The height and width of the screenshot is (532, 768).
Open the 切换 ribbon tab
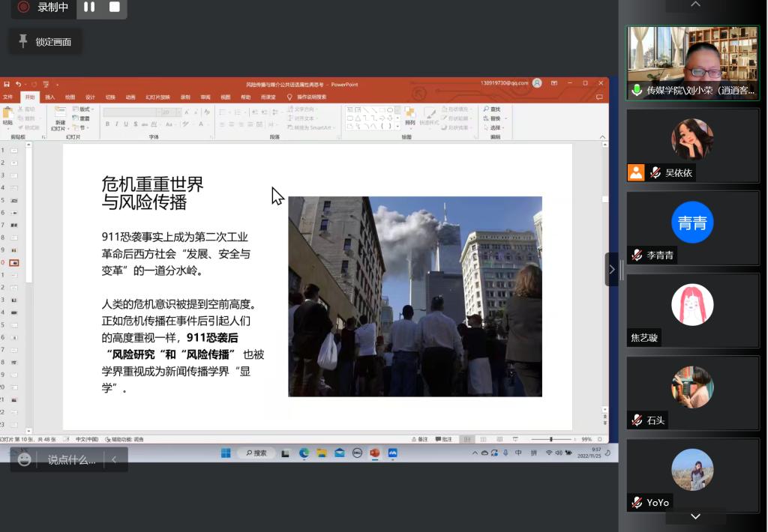pyautogui.click(x=110, y=97)
